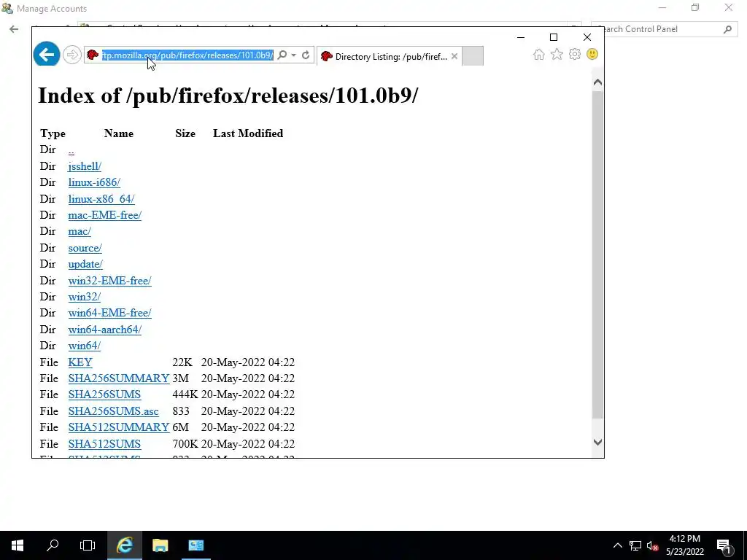Image resolution: width=747 pixels, height=560 pixels.
Task: Open the jsshell/ directory
Action: click(x=85, y=166)
